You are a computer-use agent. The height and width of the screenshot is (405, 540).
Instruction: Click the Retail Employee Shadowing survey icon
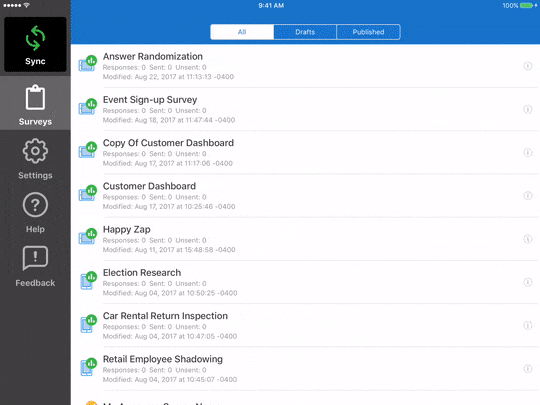tap(88, 366)
